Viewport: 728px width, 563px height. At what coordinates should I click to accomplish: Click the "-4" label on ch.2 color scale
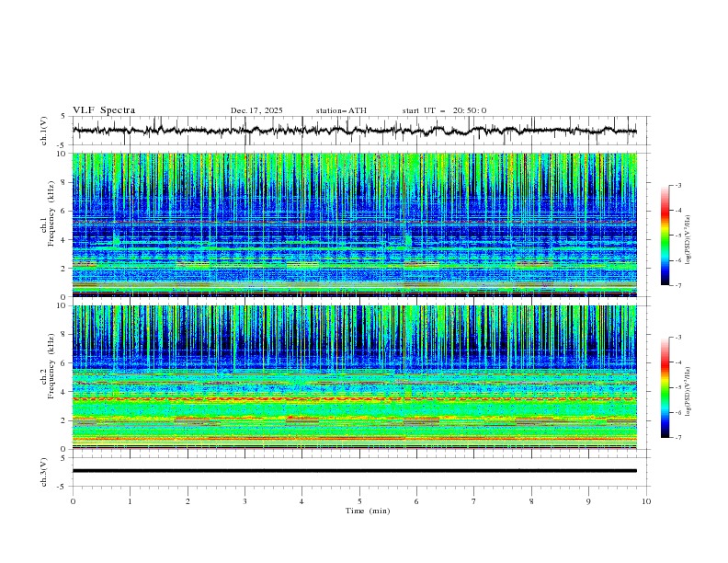click(678, 362)
